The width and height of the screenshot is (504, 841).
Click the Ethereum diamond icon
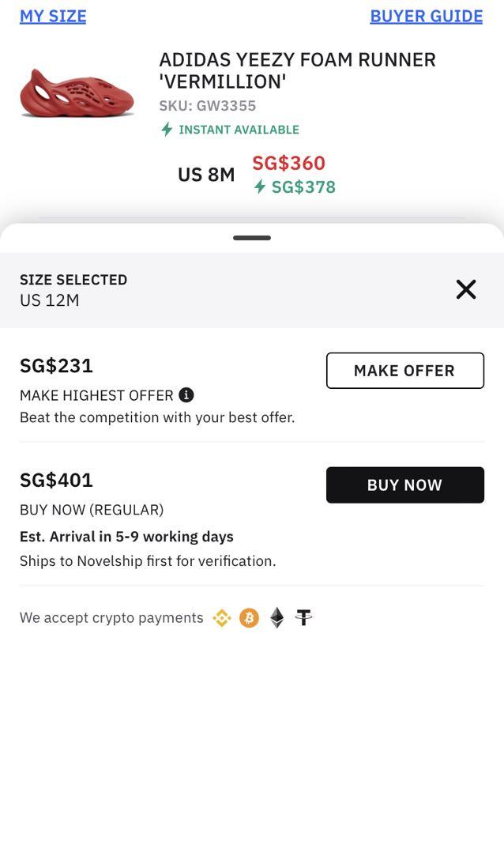tap(276, 618)
